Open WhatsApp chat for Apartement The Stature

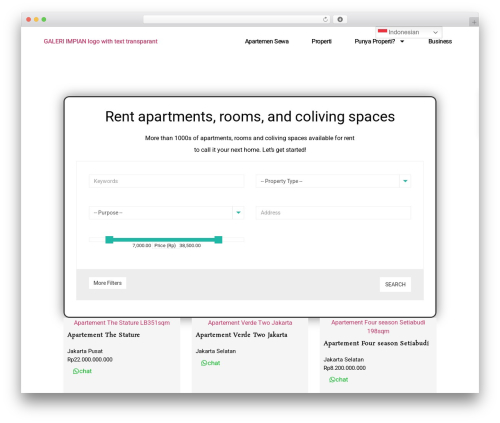click(x=82, y=371)
